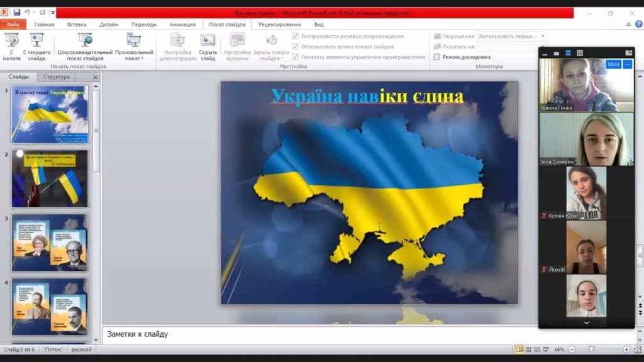Screen dimensions: 644x362
Task: Toggle play narrations (Воспроизвести речевое сопровождение) checkbox
Action: [x=296, y=36]
